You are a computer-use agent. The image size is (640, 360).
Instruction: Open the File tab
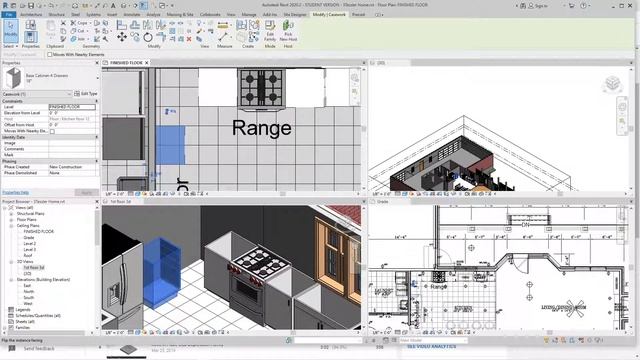9,14
